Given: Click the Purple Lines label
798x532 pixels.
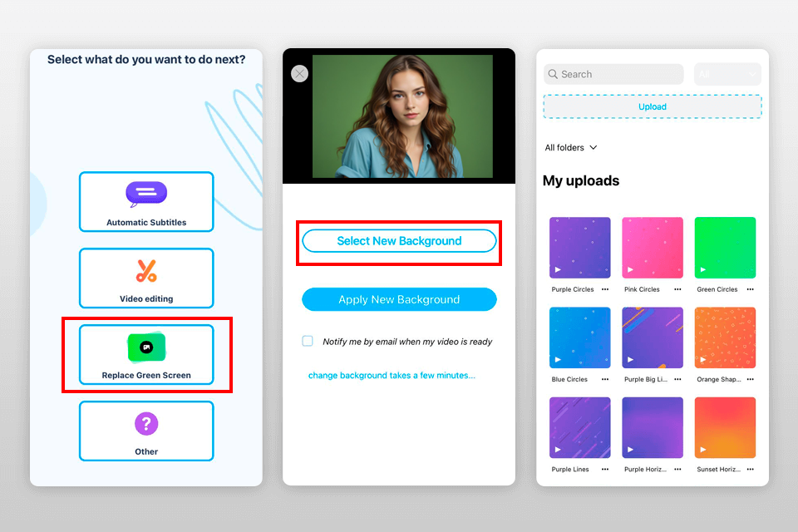Looking at the screenshot, I should point(570,470).
